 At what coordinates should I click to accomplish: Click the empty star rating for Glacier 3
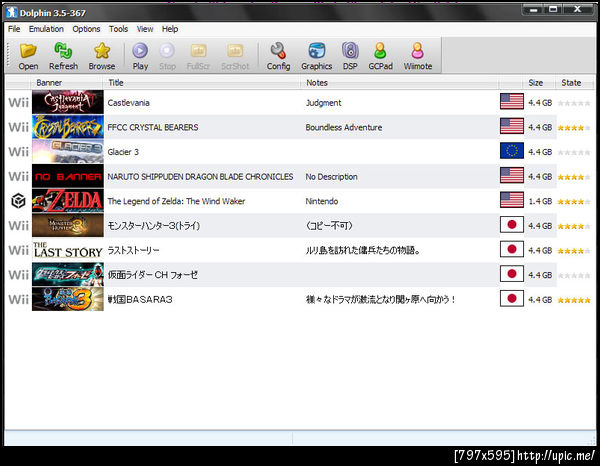(574, 153)
